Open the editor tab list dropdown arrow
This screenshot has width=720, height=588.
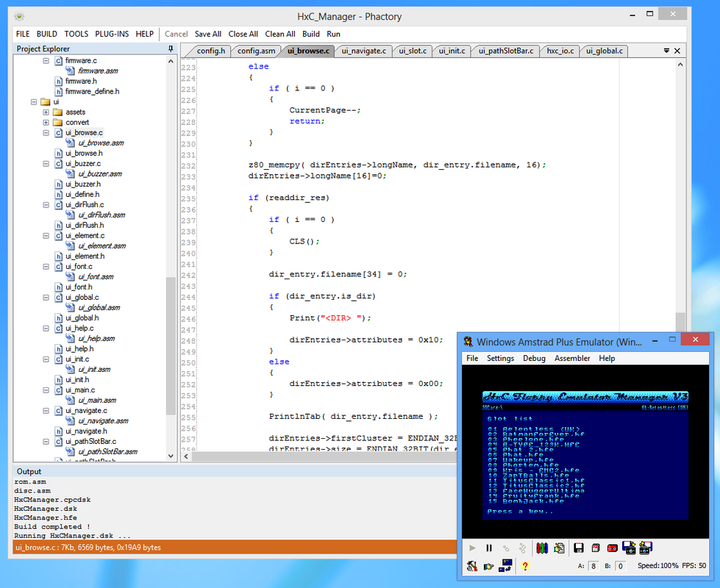[x=666, y=51]
